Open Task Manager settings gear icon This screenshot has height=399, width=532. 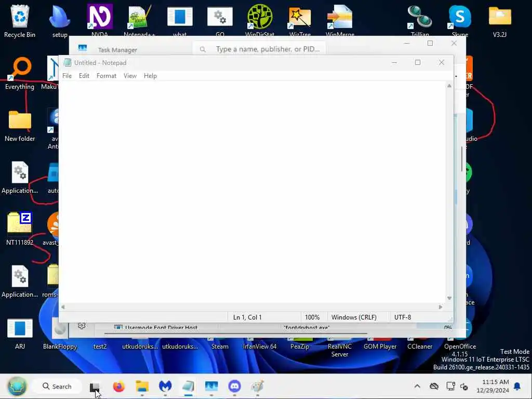click(x=82, y=326)
